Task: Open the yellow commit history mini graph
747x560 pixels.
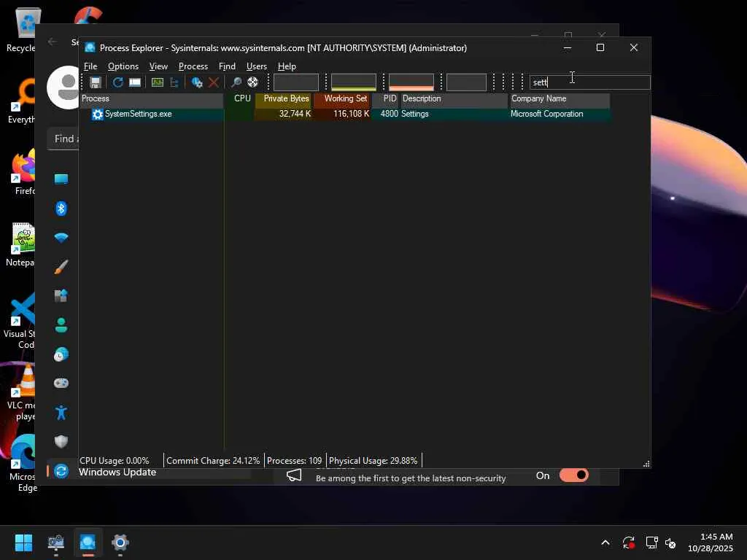Action: click(x=354, y=82)
